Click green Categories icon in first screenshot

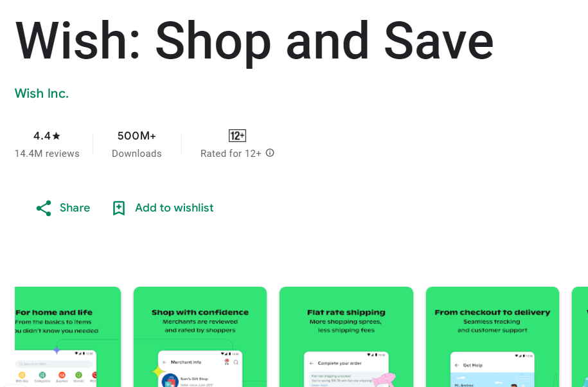42,375
